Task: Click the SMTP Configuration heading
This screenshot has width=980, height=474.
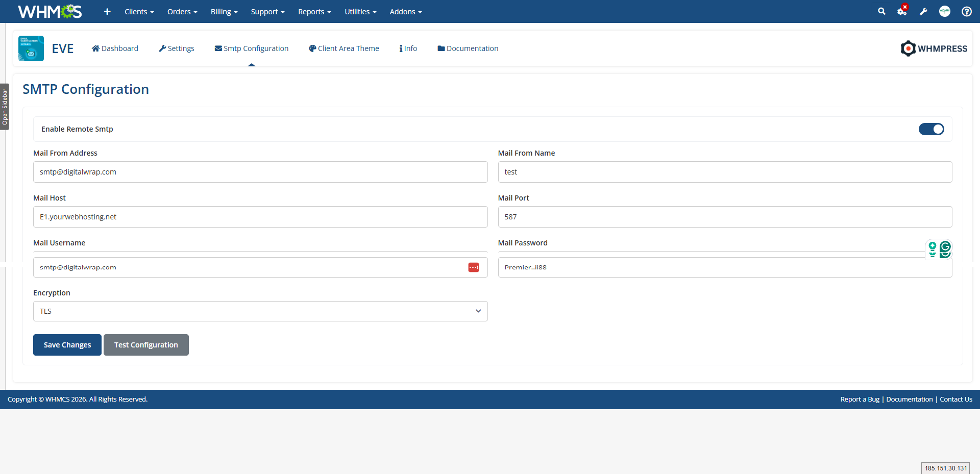Action: click(x=86, y=89)
